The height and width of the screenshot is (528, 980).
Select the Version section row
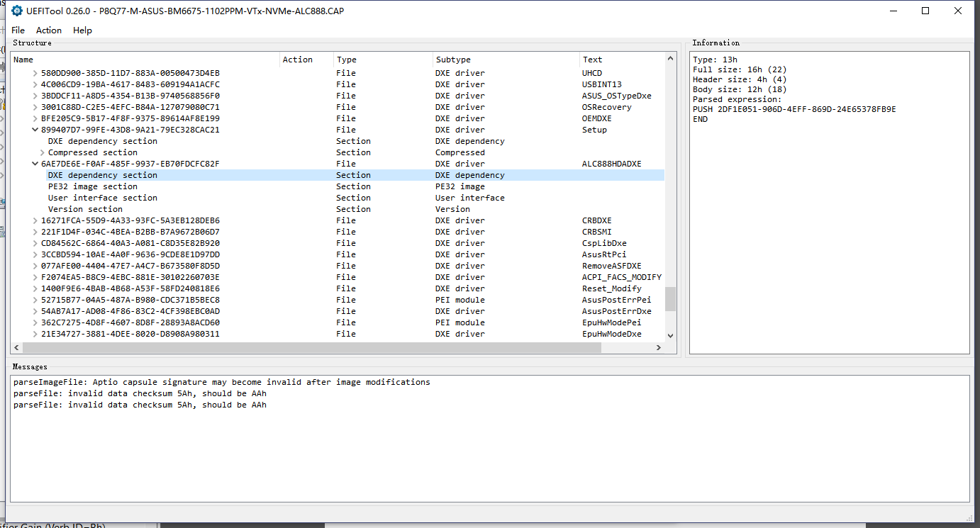pos(338,209)
